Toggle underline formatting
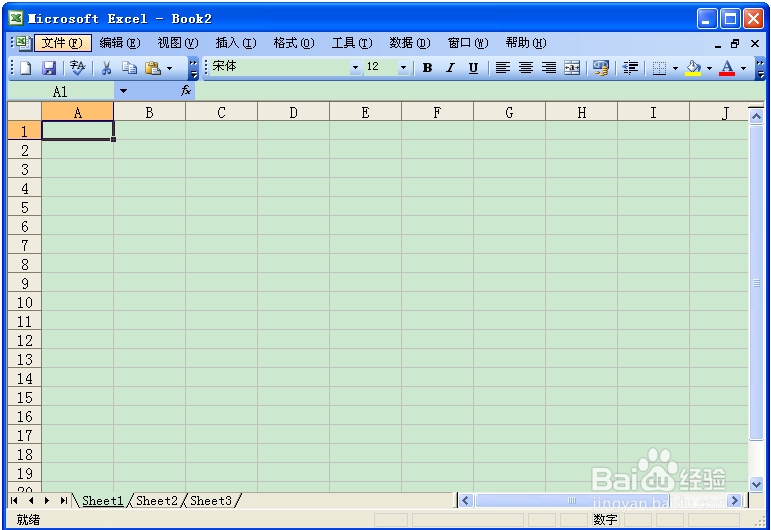This screenshot has height=530, width=771. [x=473, y=68]
